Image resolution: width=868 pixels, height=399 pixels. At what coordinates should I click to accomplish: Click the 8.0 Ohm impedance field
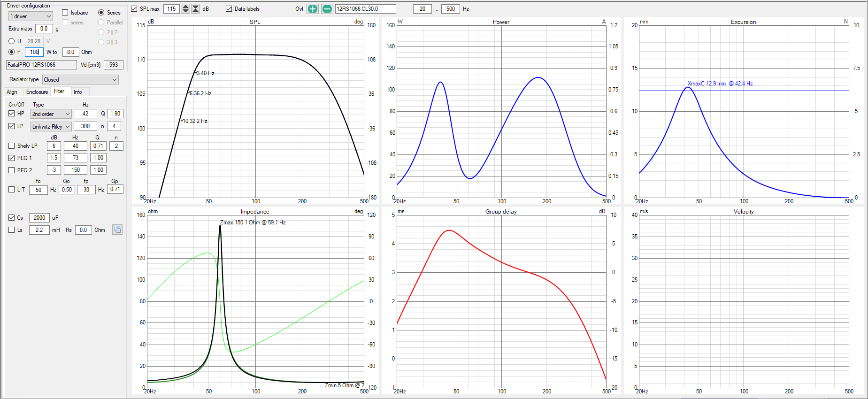[70, 52]
